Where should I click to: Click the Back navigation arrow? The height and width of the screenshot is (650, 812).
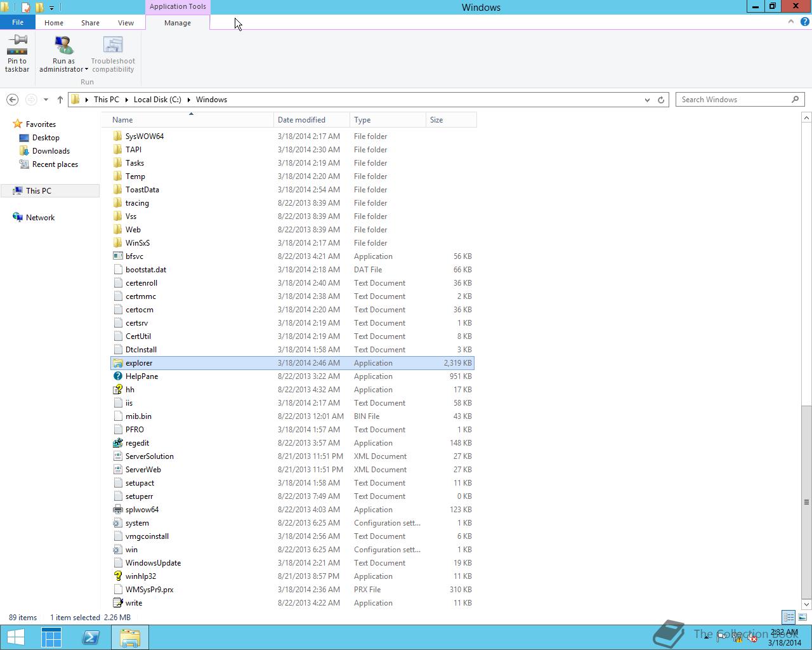coord(12,100)
